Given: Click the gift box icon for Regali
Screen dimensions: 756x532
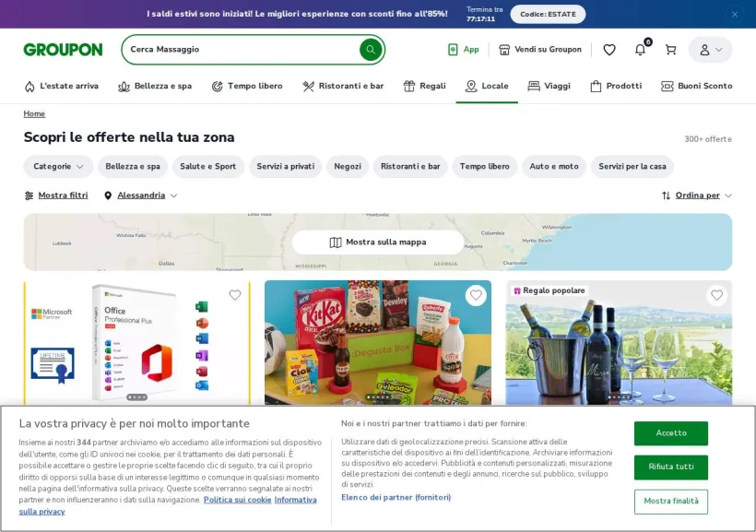Looking at the screenshot, I should 408,87.
